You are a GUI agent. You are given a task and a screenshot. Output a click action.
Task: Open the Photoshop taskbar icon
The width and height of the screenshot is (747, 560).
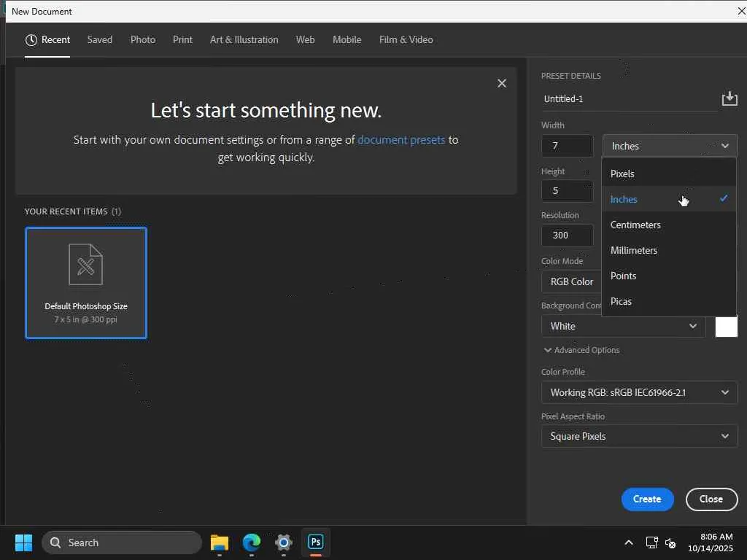315,542
